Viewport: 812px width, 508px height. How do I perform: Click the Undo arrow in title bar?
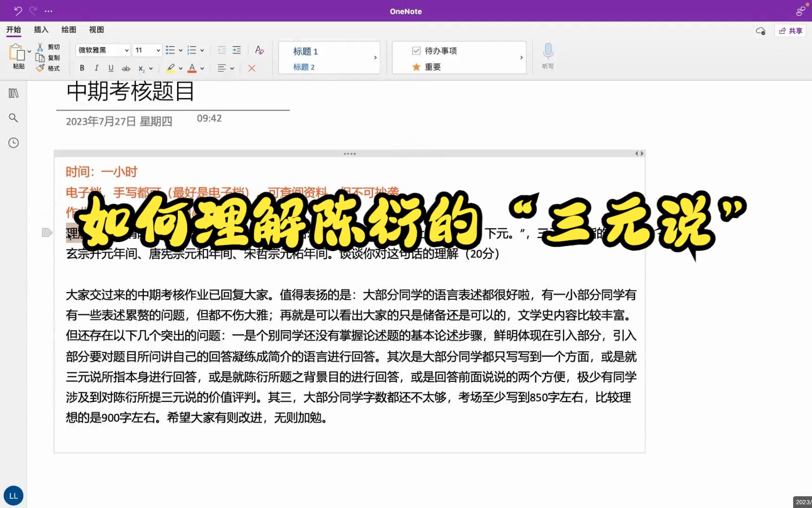point(18,10)
